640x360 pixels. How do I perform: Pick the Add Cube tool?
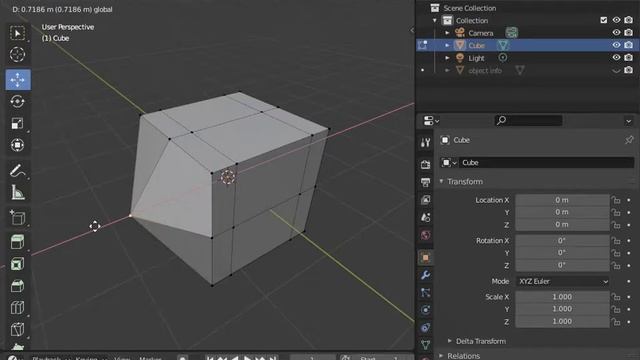click(x=17, y=218)
